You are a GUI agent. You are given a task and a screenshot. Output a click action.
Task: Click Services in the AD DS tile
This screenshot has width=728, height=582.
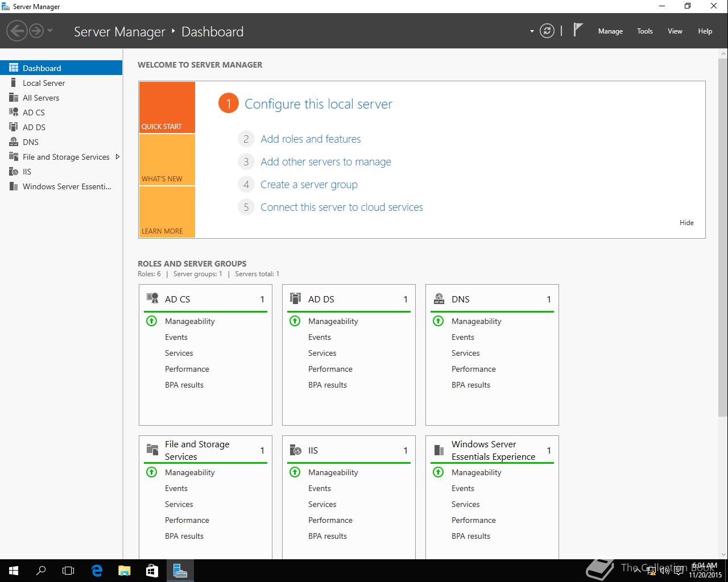click(322, 353)
